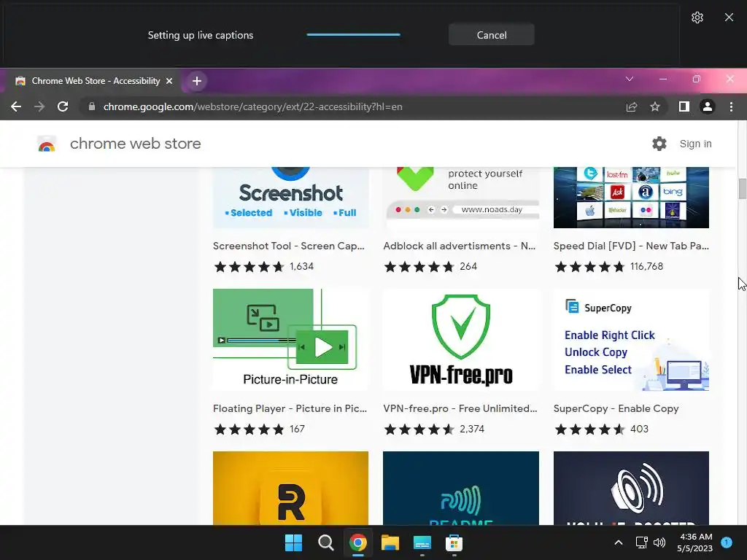This screenshot has height=560, width=747.
Task: Open the README extension thumbnail
Action: click(x=461, y=488)
